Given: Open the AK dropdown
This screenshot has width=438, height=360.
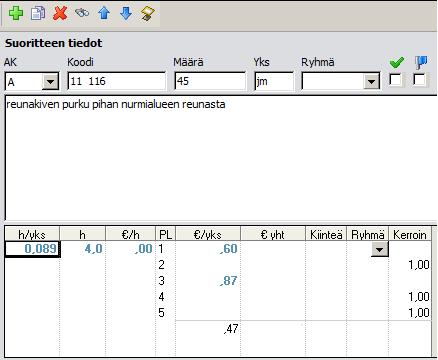Looking at the screenshot, I should [x=50, y=82].
